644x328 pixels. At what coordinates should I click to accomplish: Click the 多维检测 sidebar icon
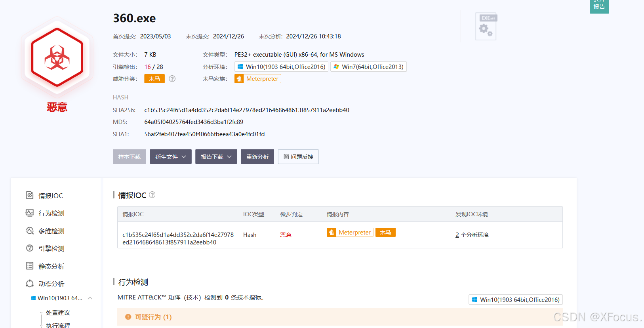click(x=30, y=231)
